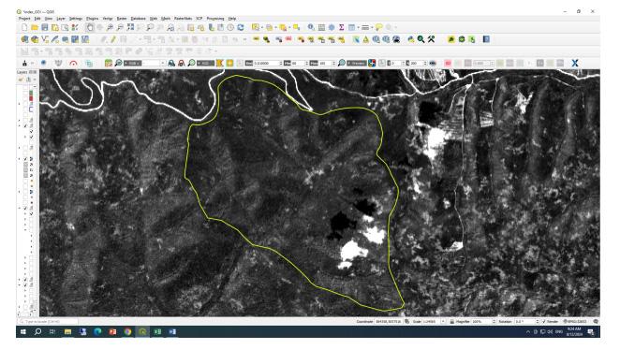Open PowerPoint from the taskbar
The image size is (620, 364).
(x=112, y=331)
